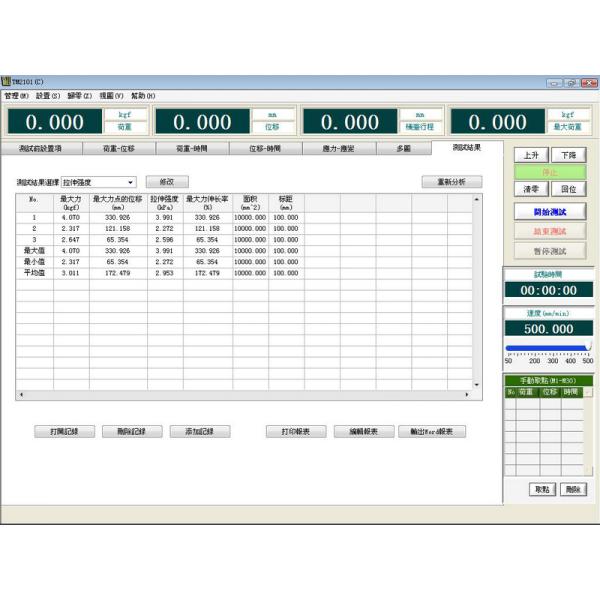Viewport: 600px width, 600px height.
Task: Click the TM2101 app icon in title bar
Action: (x=5, y=82)
